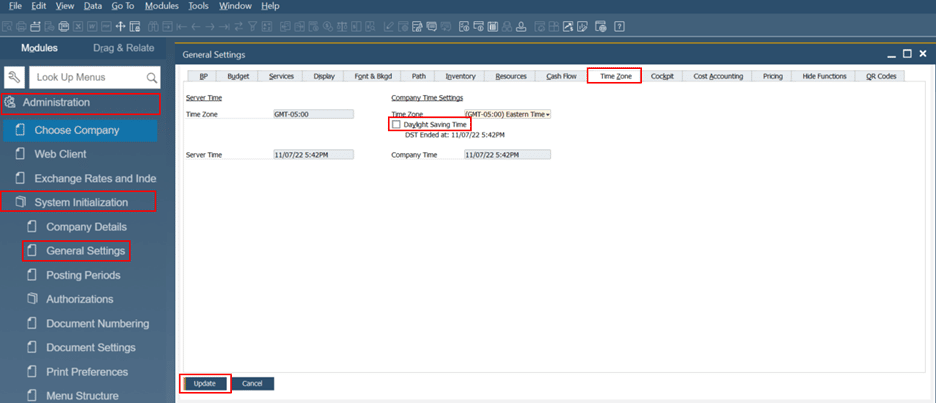Switch to the BP tab
The image size is (936, 403).
[x=204, y=76]
